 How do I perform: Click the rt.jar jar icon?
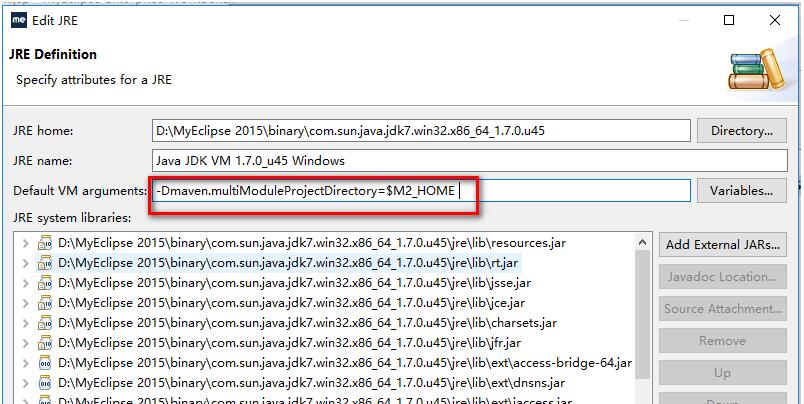tap(45, 263)
